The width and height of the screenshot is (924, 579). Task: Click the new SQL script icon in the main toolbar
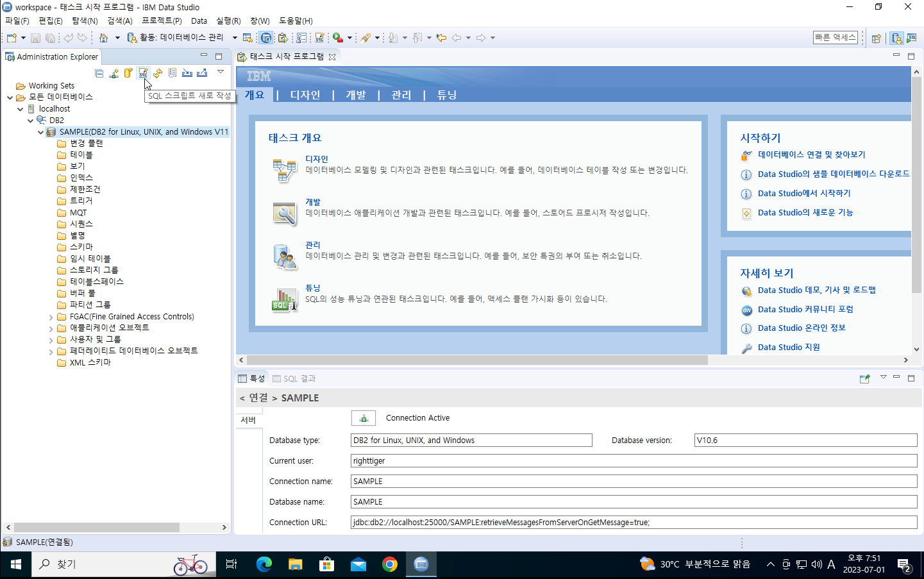(319, 38)
